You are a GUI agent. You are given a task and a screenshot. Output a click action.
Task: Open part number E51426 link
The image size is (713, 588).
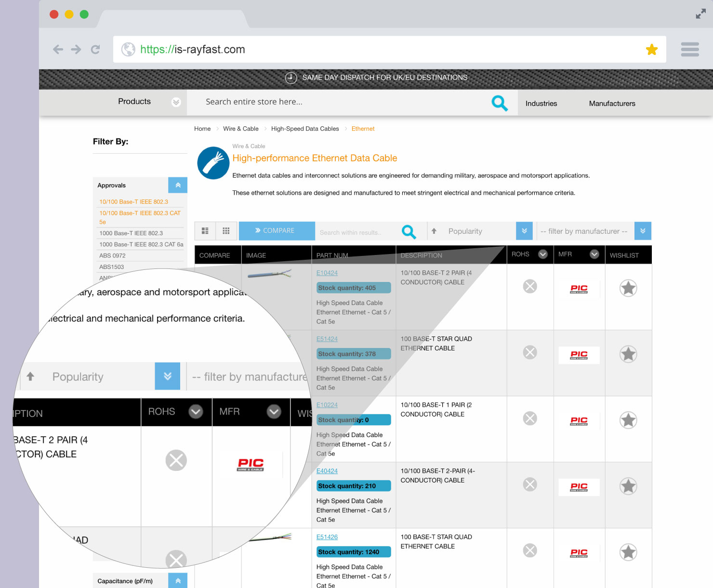click(327, 537)
